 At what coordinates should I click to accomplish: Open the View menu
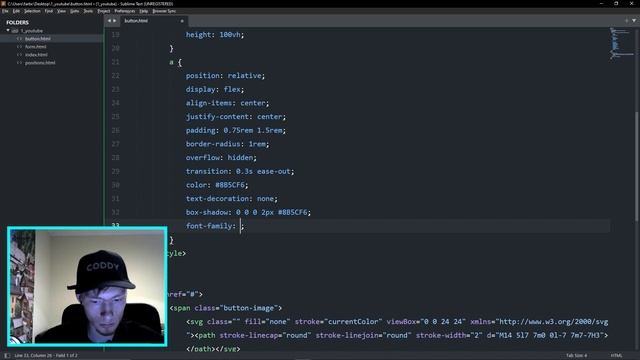(x=61, y=11)
